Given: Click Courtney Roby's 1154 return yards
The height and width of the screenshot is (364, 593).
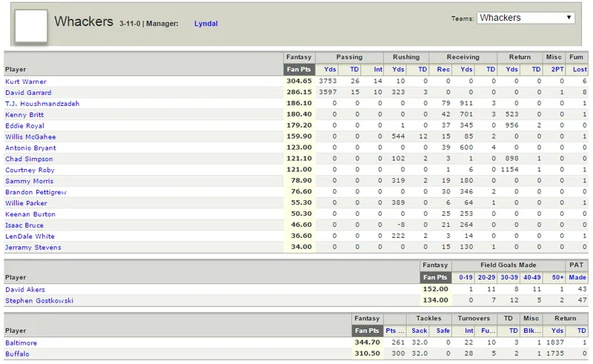Looking at the screenshot, I should [509, 170].
